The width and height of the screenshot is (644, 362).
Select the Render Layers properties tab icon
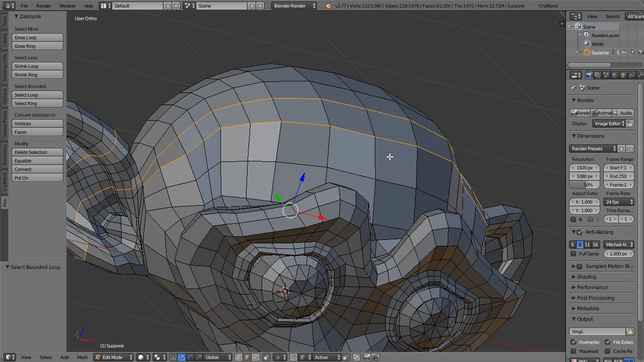[598, 75]
